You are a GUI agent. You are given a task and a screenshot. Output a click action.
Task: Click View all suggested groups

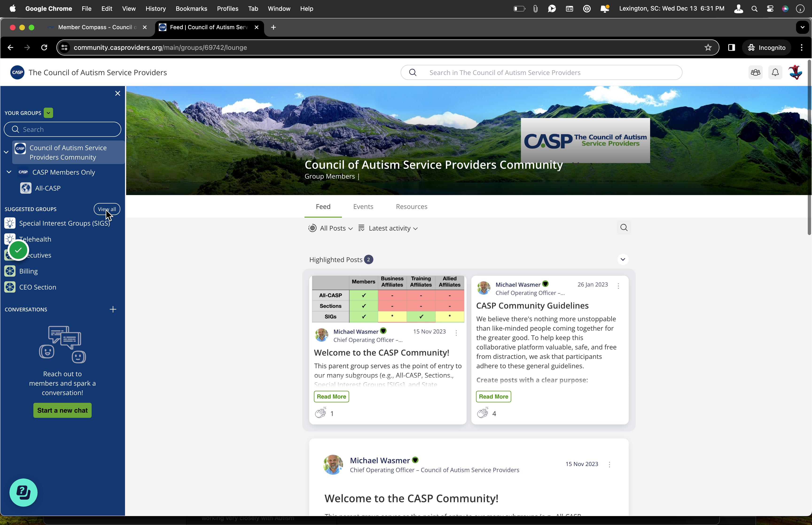tap(107, 209)
